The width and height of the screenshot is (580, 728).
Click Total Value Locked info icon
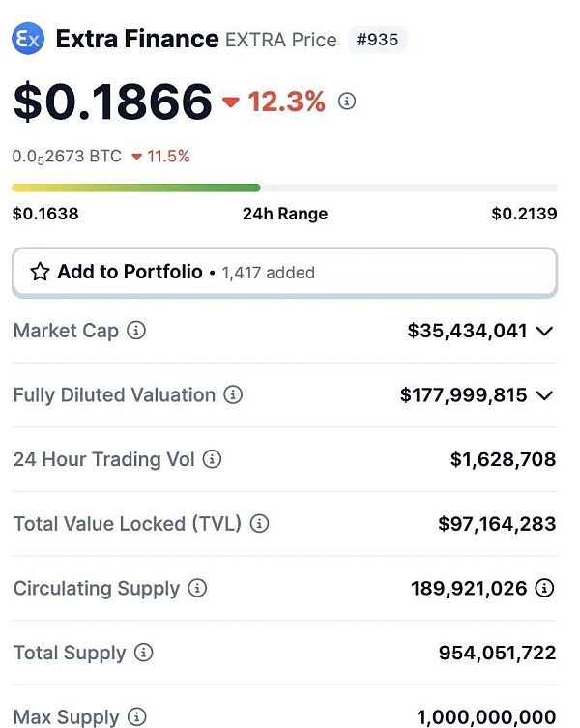click(x=259, y=524)
